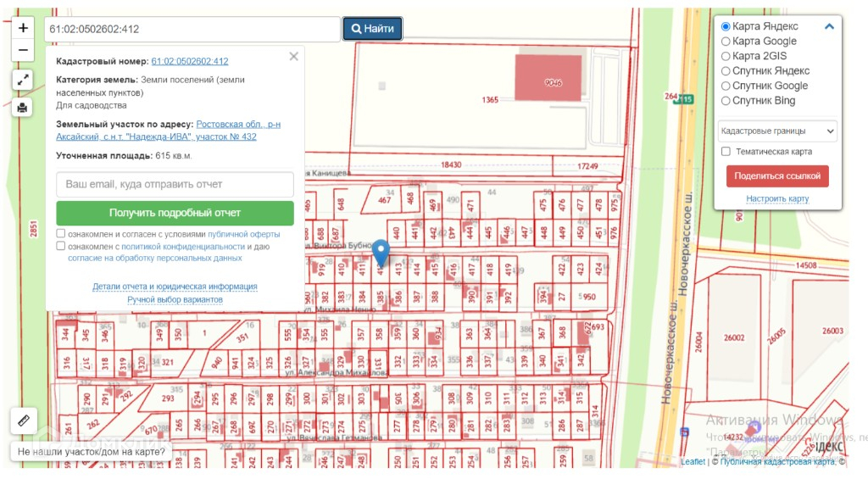Image resolution: width=868 pixels, height=479 pixels.
Task: Click bus stop icon near highway
Action: 685,432
